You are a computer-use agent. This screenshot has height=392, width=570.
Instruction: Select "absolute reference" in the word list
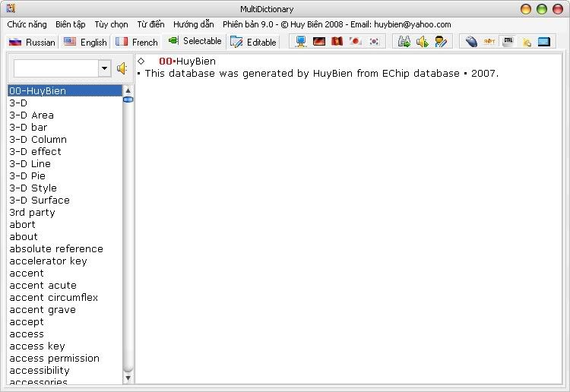point(56,249)
